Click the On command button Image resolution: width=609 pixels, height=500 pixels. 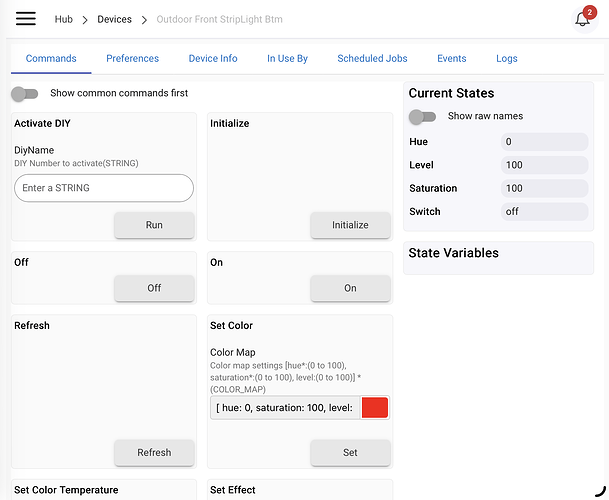tap(350, 288)
